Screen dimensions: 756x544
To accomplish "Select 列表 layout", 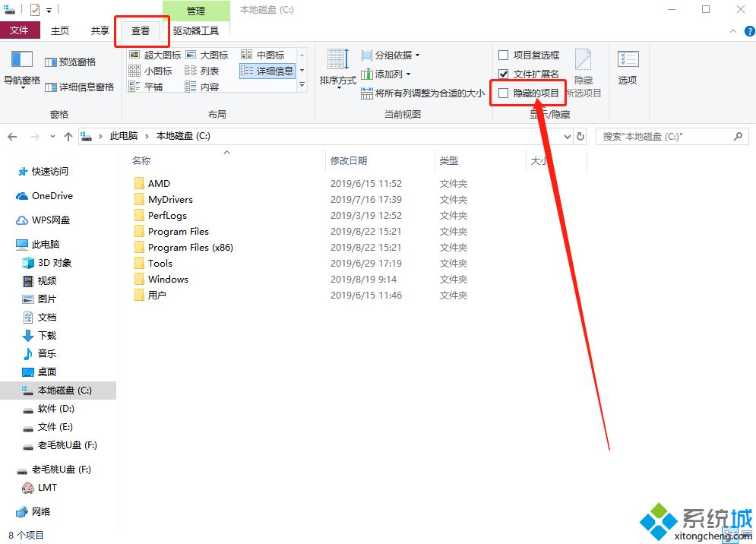I will [202, 71].
